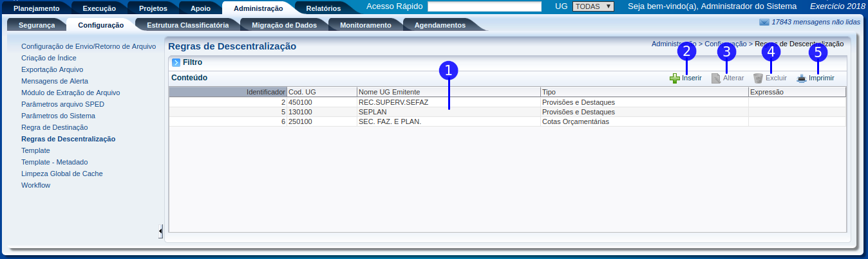Click the green plus Inserir icon
The width and height of the screenshot is (868, 259).
[675, 78]
